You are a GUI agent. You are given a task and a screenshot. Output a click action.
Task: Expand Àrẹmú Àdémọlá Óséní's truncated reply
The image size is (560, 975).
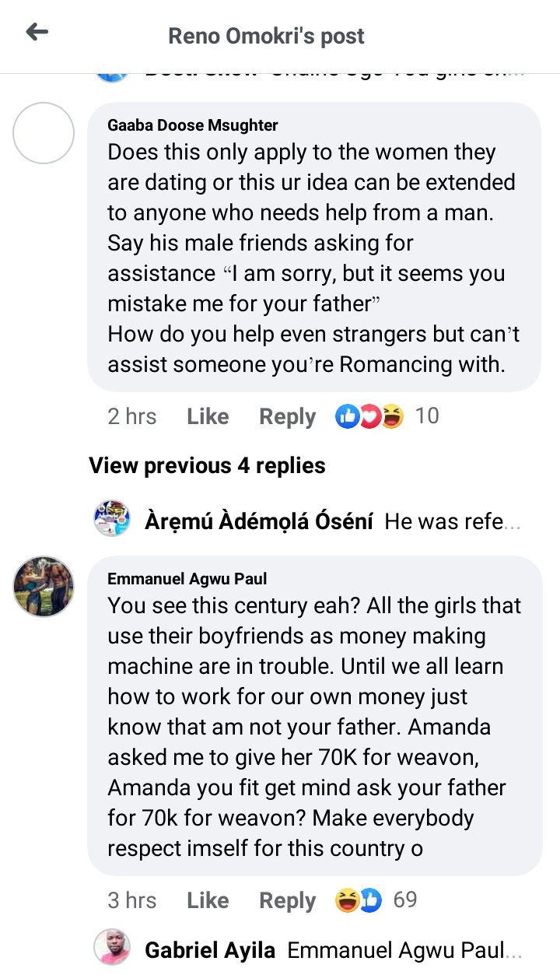pyautogui.click(x=453, y=521)
